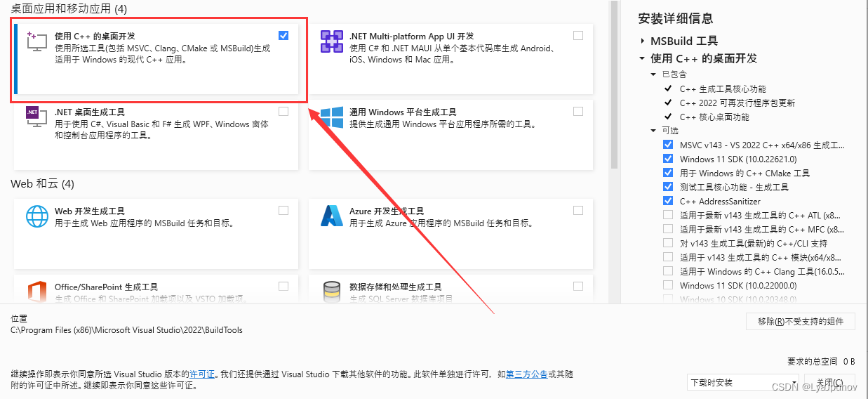
Task: Click the install location path text
Action: coord(126,329)
